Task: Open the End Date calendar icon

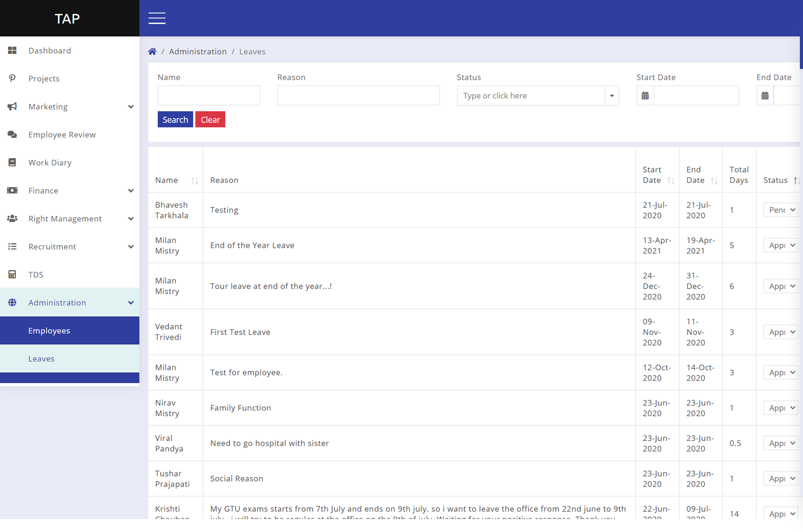Action: pyautogui.click(x=765, y=96)
